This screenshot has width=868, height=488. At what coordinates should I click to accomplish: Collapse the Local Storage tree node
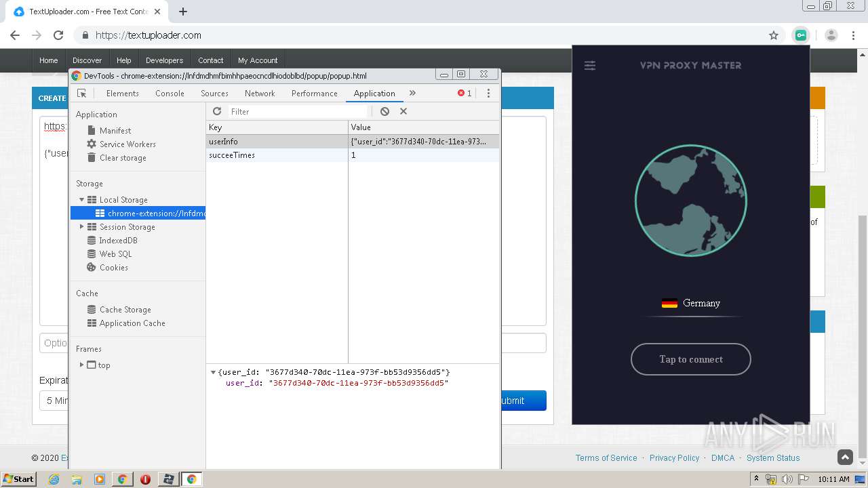click(82, 200)
